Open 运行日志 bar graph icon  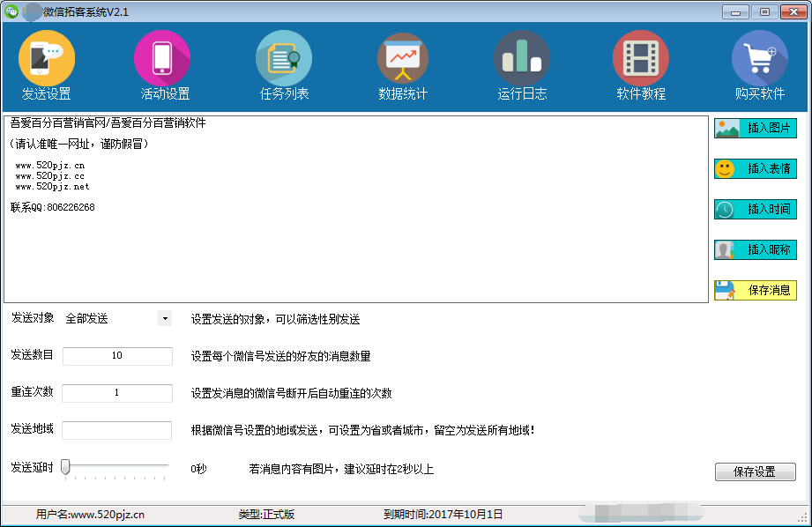521,58
